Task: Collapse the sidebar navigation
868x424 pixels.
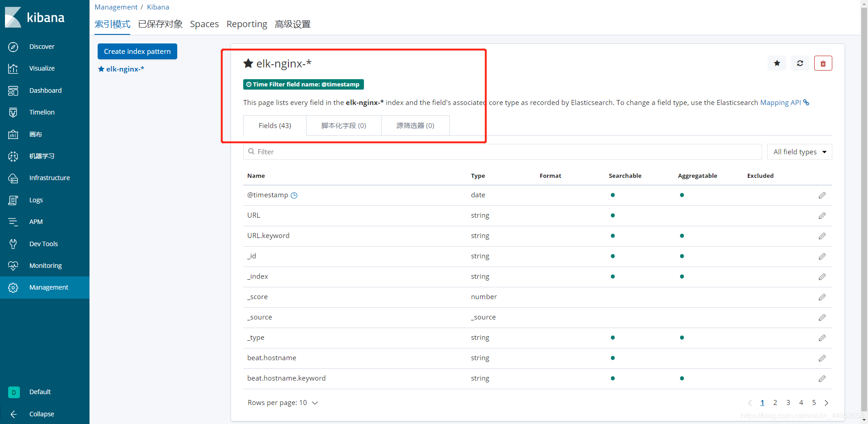Action: click(14, 414)
